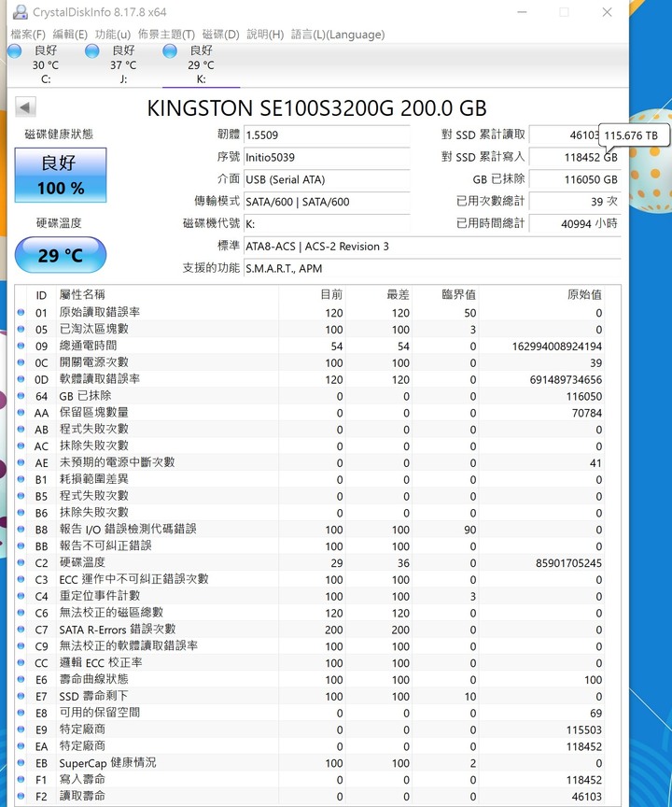The width and height of the screenshot is (672, 807).
Task: Click the C: drive blue status orb
Action: pyautogui.click(x=14, y=51)
